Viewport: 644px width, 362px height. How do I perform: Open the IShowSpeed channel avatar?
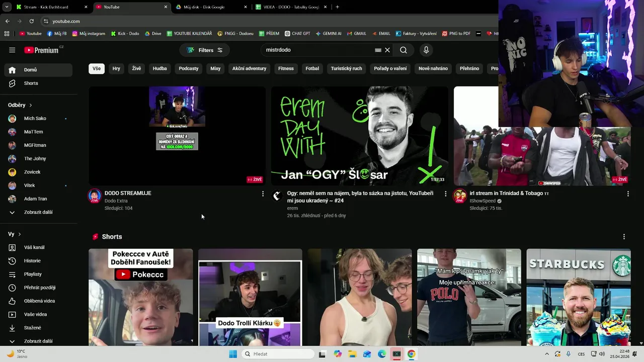460,196
